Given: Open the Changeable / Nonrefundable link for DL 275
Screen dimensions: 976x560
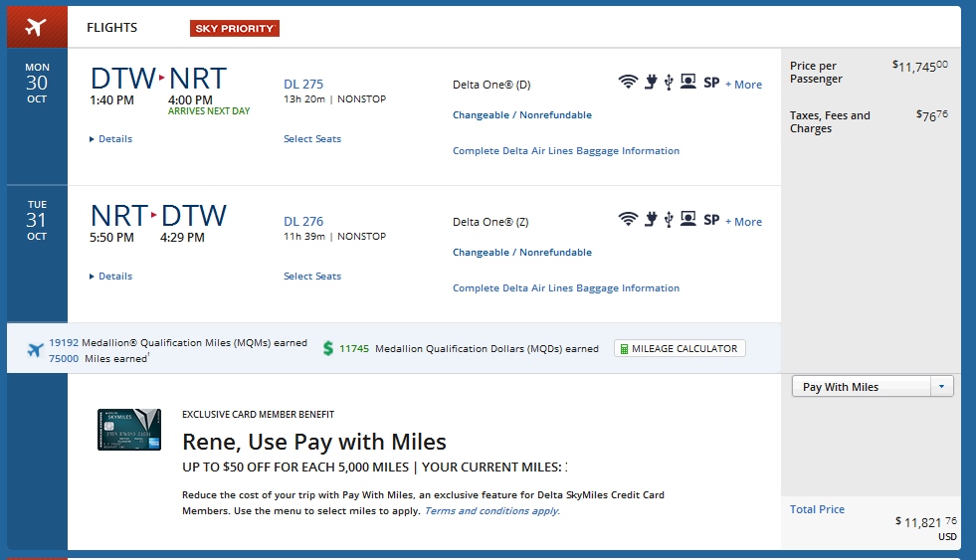Looking at the screenshot, I should tap(521, 115).
